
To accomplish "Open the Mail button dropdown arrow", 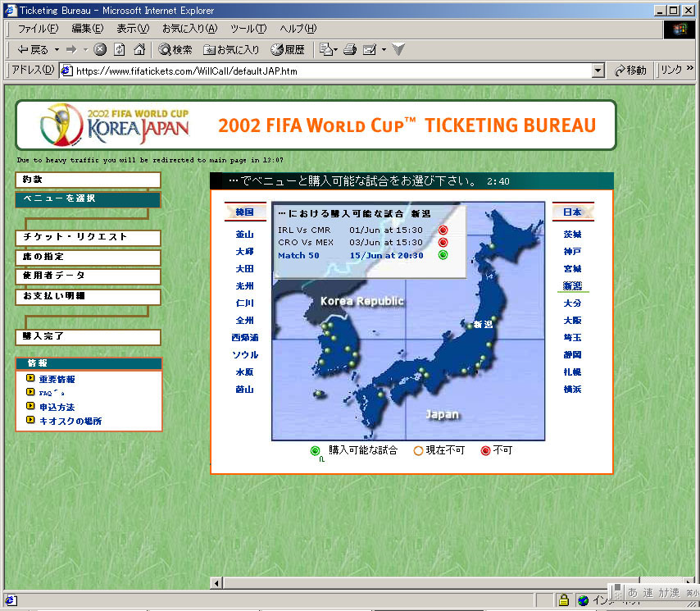I will [x=336, y=49].
